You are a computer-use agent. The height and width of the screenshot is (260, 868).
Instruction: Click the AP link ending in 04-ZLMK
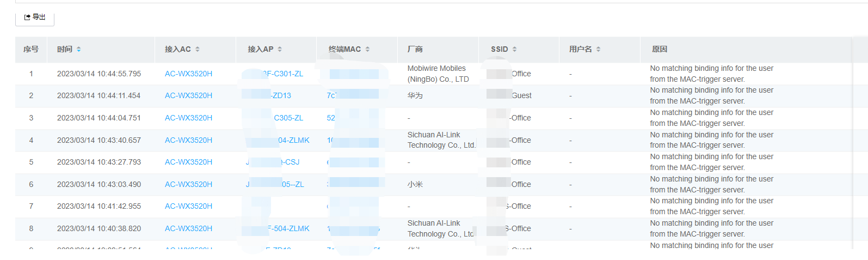point(293,140)
